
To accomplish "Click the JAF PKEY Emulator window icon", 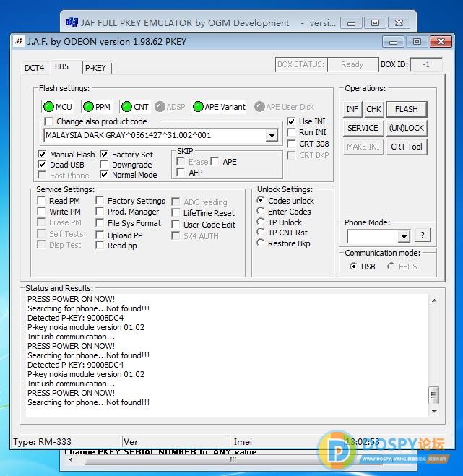I will coord(72,22).
